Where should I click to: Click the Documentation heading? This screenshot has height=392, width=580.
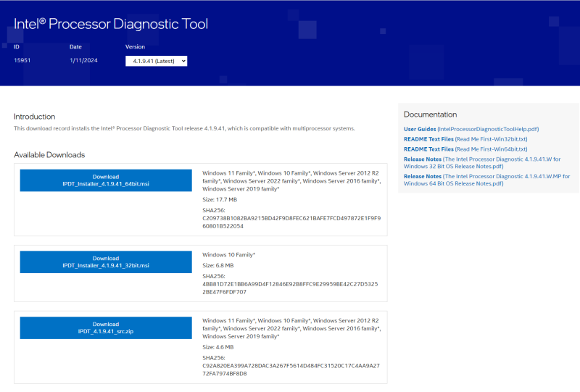coord(430,114)
